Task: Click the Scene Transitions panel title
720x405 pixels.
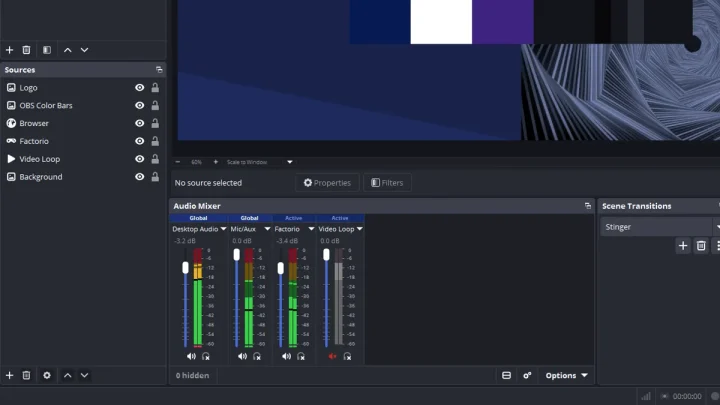Action: (636, 206)
